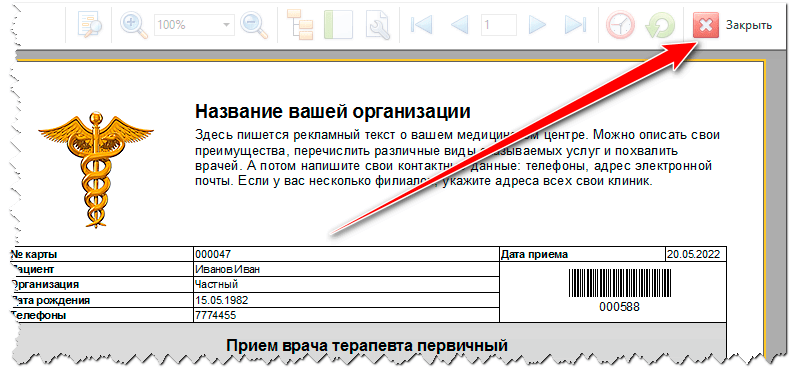Click the birth date 15.05.1982
Screen dimensions: 790x374
[221, 300]
